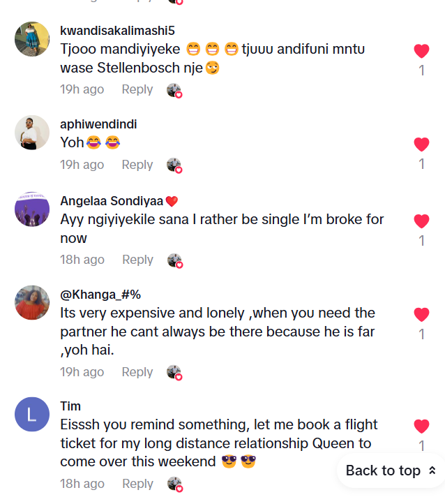Open the aphiwendindi username link
This screenshot has height=504, width=445.
click(98, 124)
